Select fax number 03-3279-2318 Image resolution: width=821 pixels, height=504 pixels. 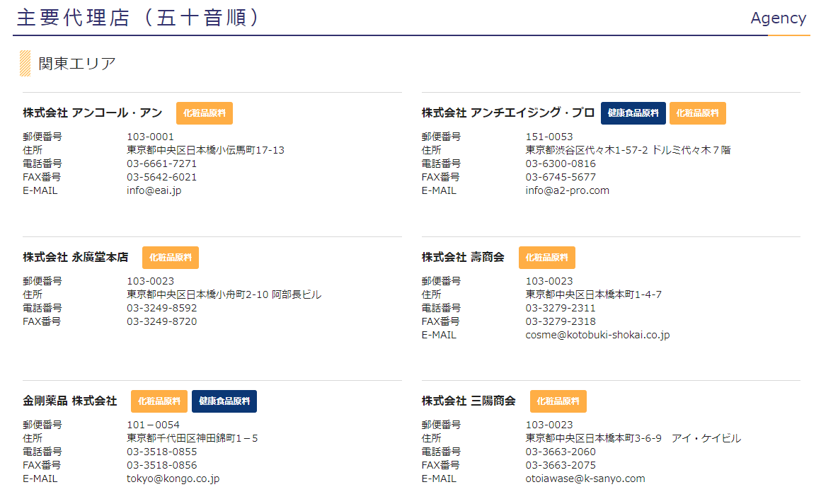coord(561,321)
